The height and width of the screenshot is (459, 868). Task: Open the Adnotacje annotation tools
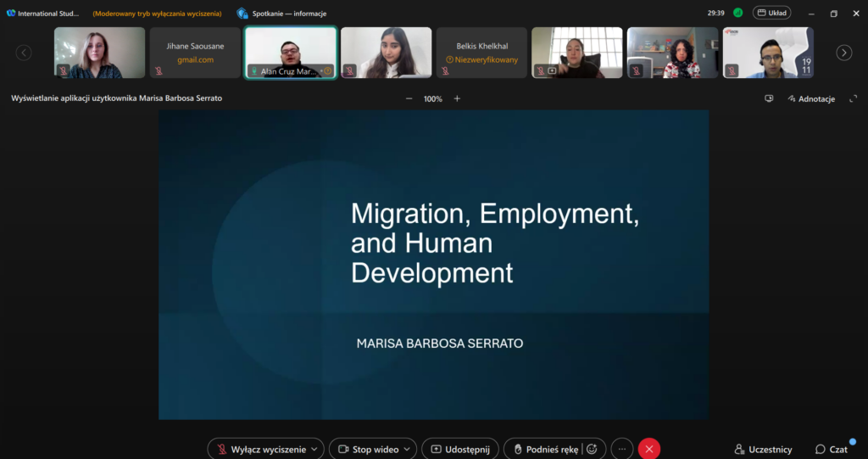(810, 98)
